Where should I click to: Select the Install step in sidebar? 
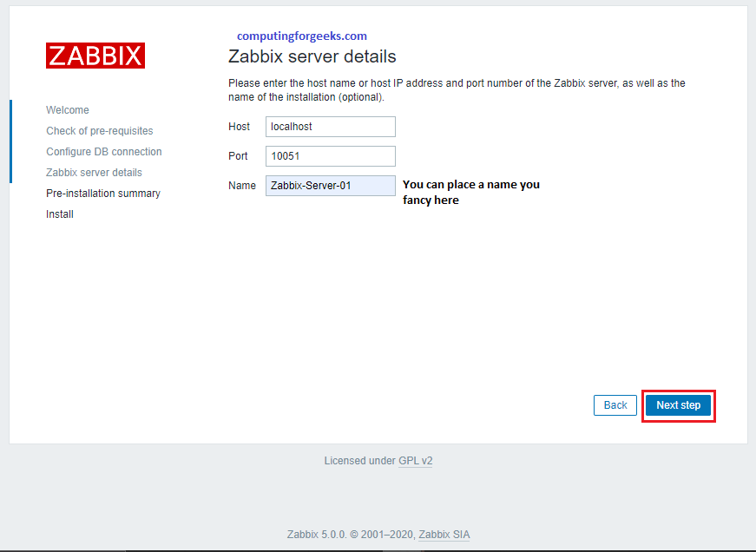click(x=60, y=214)
